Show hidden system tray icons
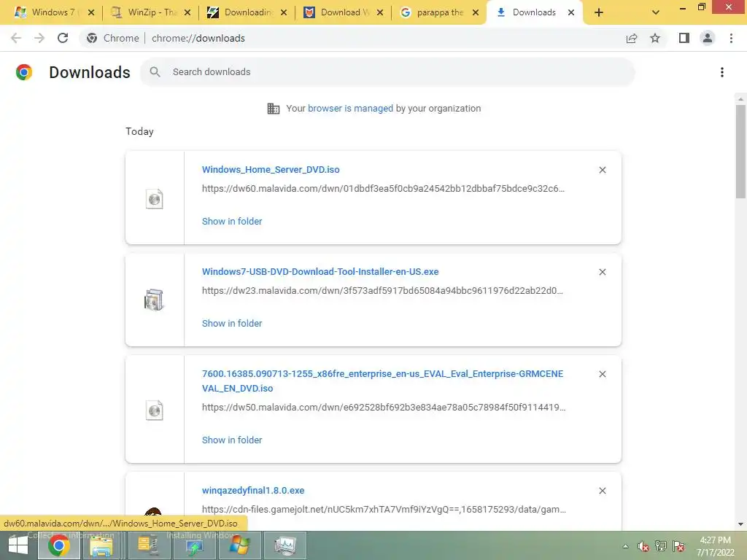 point(625,546)
